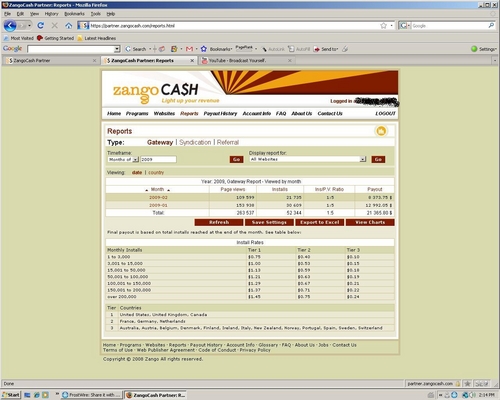Select the Referral report type
This screenshot has height=400, width=500.
pos(228,142)
